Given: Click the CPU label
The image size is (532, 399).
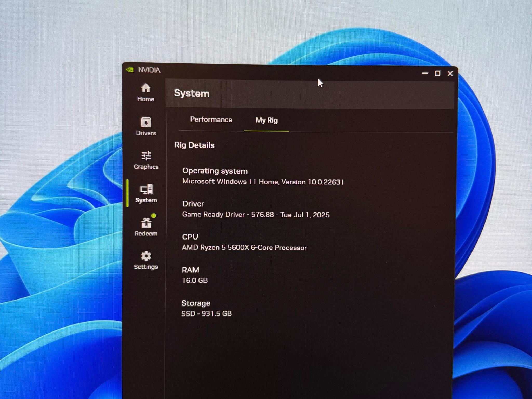Looking at the screenshot, I should pyautogui.click(x=190, y=237).
